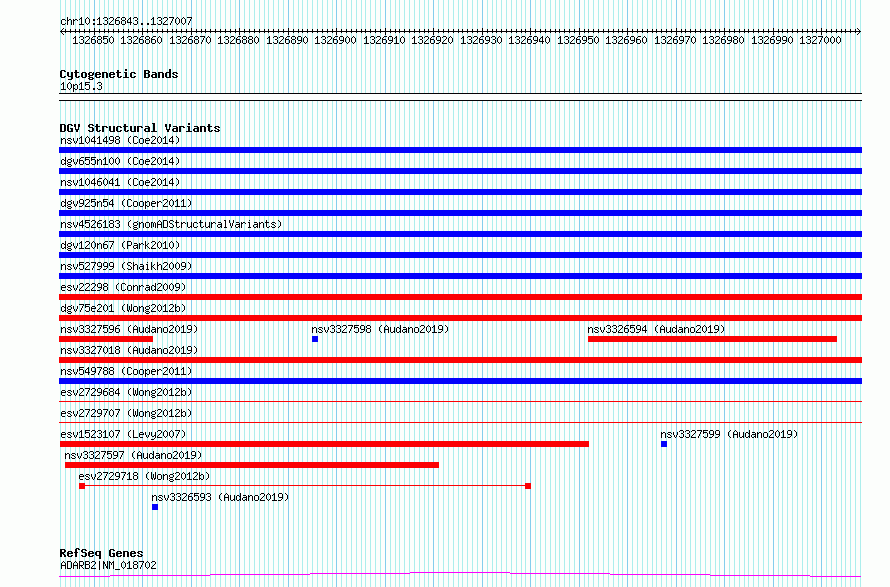Click the short red bar under nsv3327596 (Audano2019)

(x=106, y=339)
